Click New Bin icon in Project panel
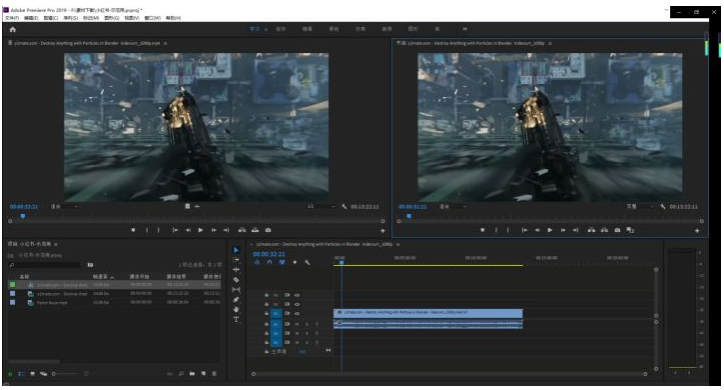 tap(192, 373)
